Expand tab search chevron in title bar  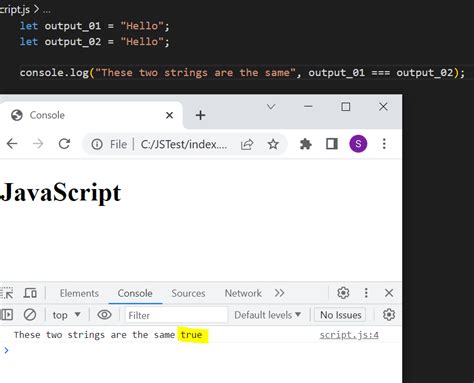click(x=271, y=107)
